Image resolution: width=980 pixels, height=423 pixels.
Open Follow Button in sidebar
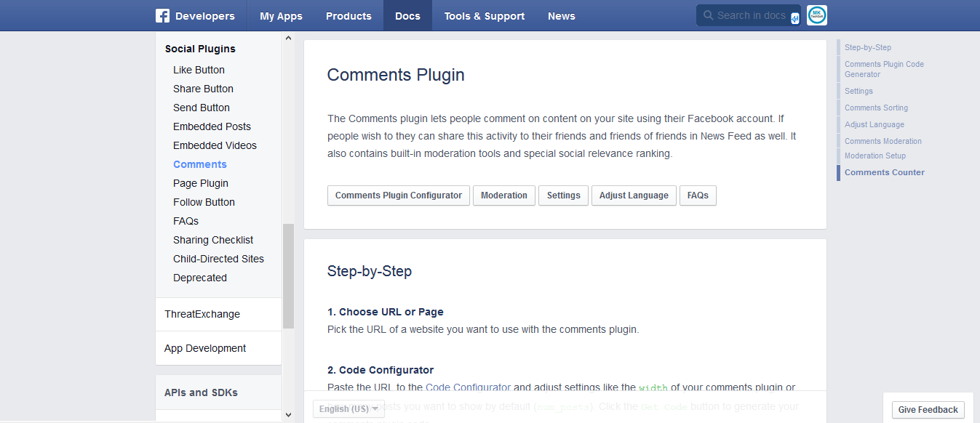click(x=204, y=202)
